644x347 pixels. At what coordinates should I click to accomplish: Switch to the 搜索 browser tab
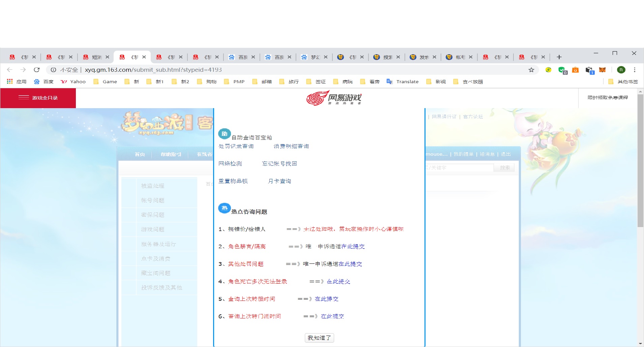pos(387,57)
